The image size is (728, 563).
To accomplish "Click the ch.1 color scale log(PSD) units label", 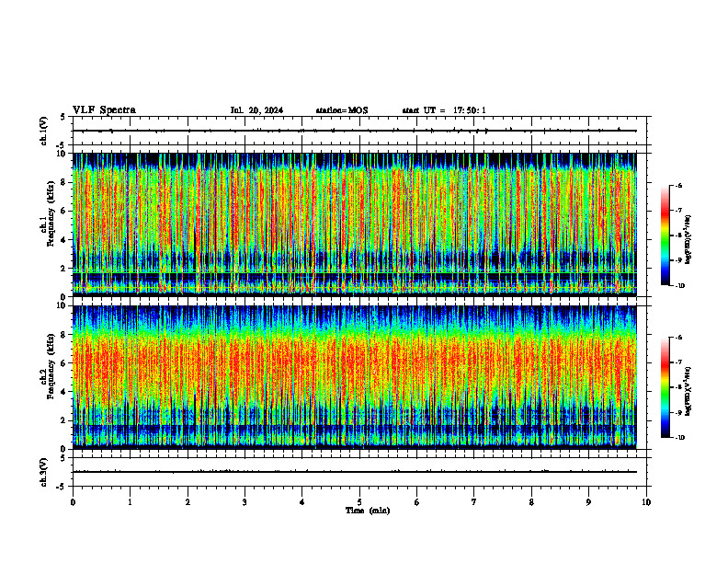I will [688, 240].
